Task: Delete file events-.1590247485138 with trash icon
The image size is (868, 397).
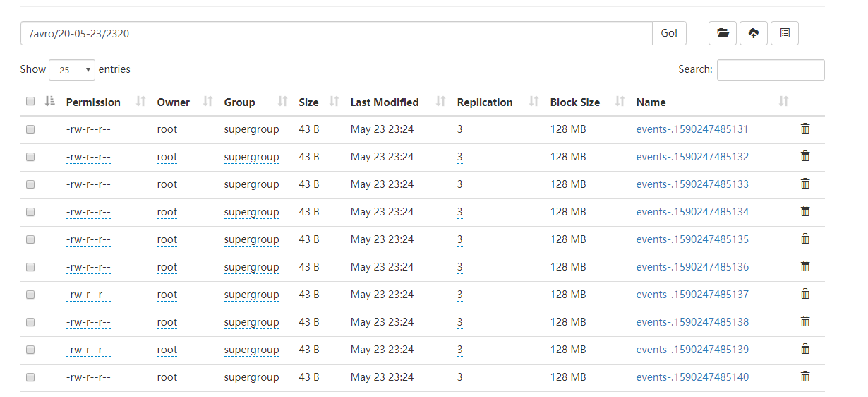Action: 805,321
